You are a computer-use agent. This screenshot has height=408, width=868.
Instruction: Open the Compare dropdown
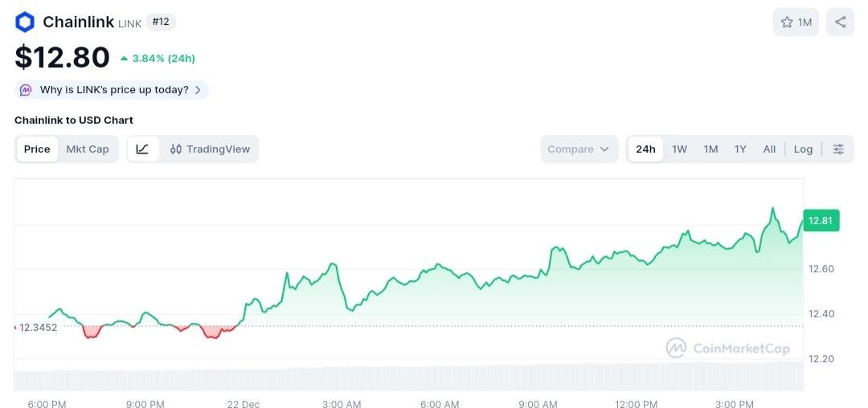tap(579, 149)
